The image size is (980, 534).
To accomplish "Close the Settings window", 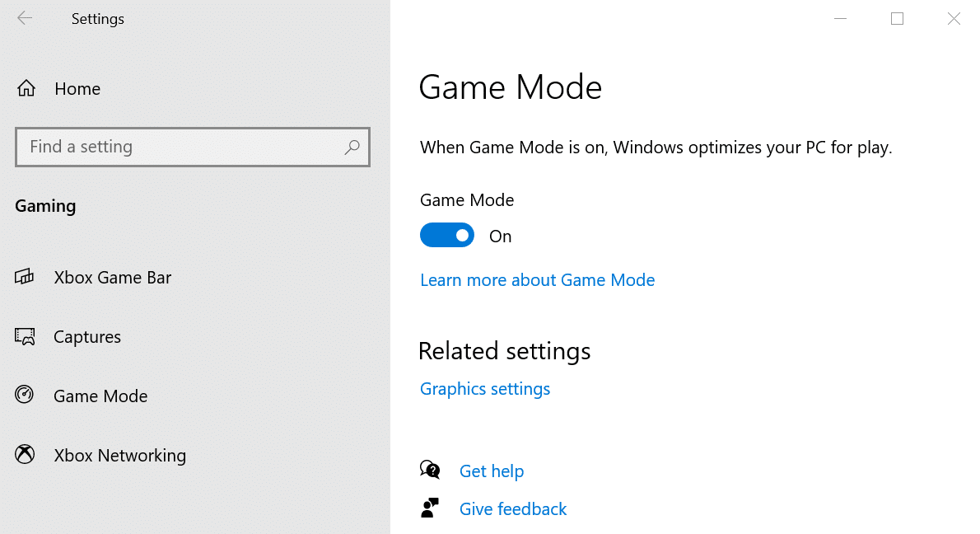I will (x=953, y=19).
